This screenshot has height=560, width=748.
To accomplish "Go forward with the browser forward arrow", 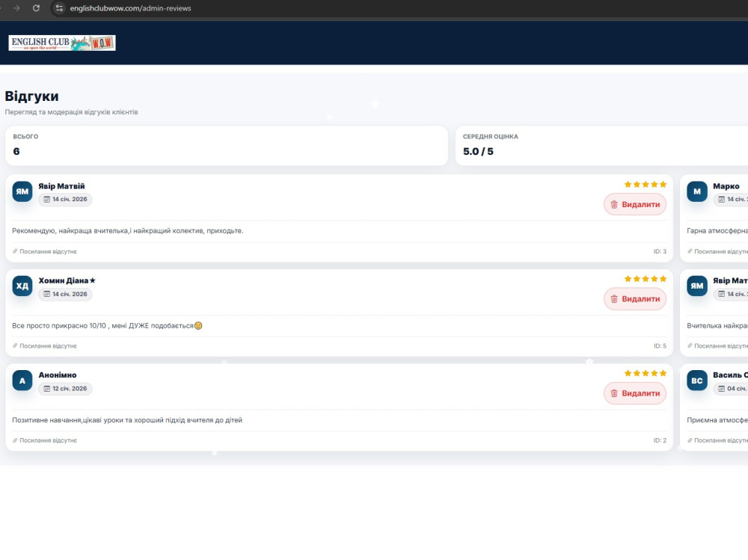I will click(x=16, y=8).
